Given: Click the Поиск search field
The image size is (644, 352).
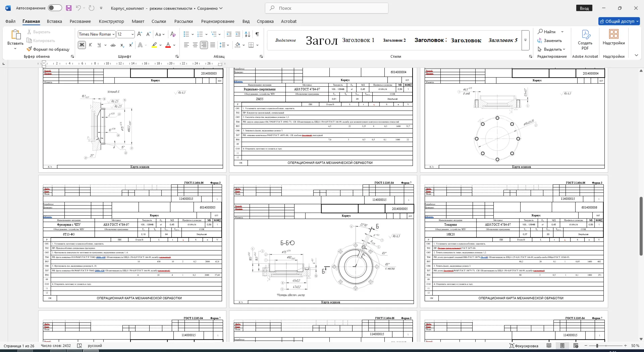Looking at the screenshot, I should (327, 8).
